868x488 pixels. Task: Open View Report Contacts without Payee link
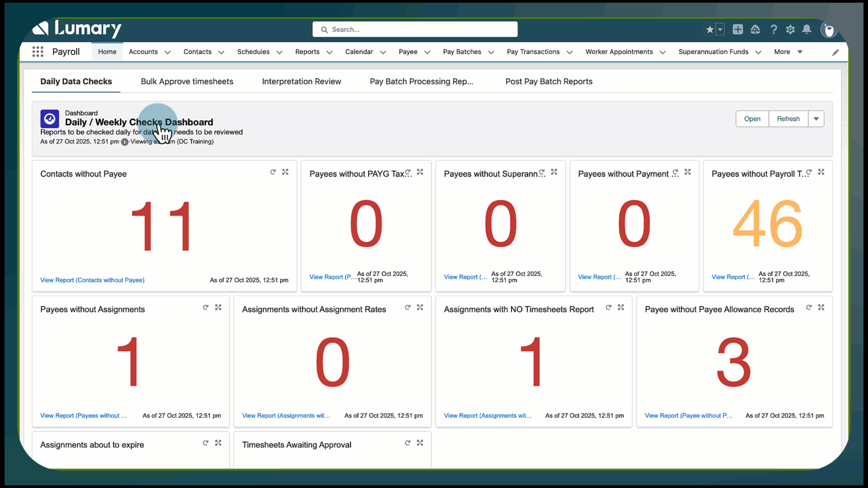[92, 280]
